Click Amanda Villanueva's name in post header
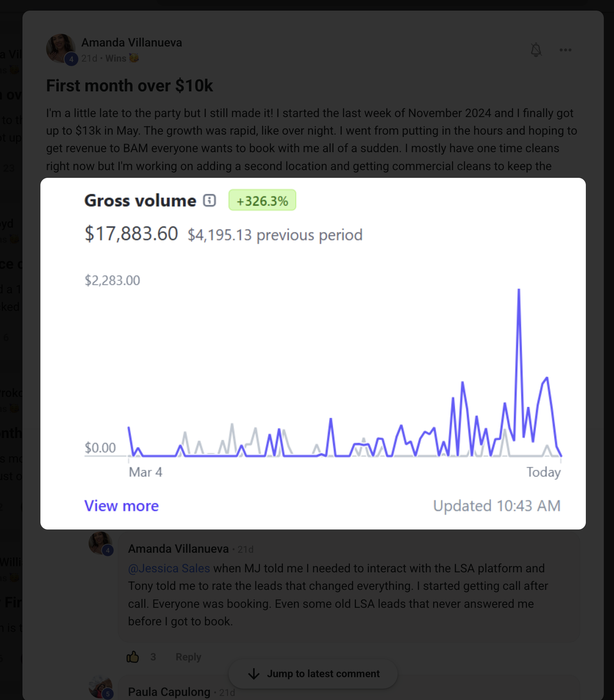614x700 pixels. [x=131, y=42]
